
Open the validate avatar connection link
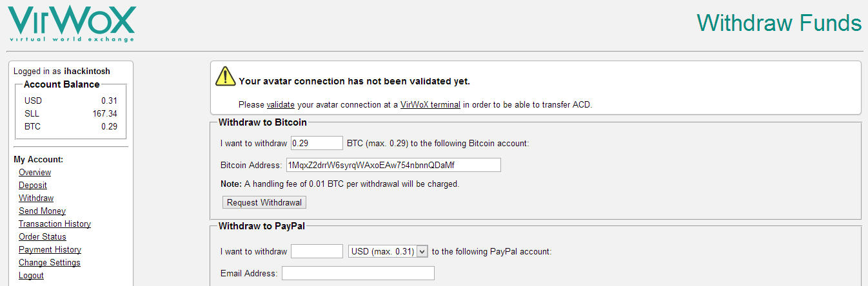click(x=281, y=104)
